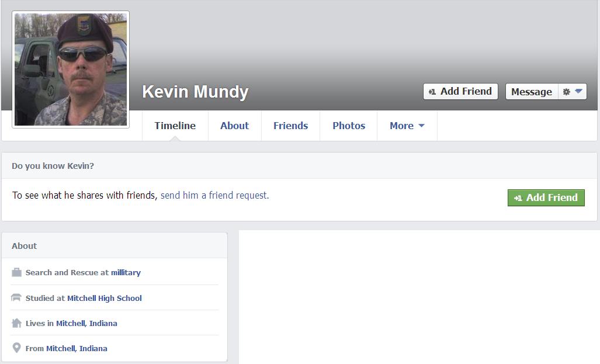Select the Photos tab
600x364 pixels.
pyautogui.click(x=349, y=126)
